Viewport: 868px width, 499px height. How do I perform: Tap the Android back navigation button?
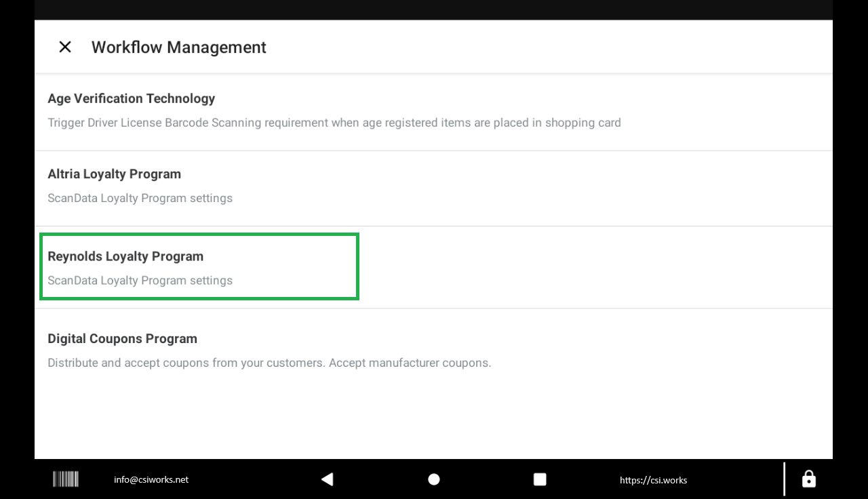[x=327, y=479]
